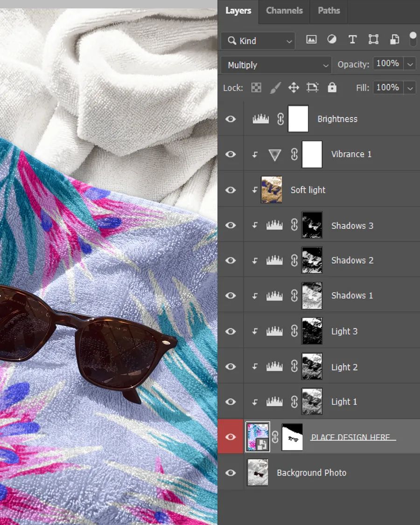
Task: Select the Light 3 layer mask thumbnail
Action: tap(312, 331)
